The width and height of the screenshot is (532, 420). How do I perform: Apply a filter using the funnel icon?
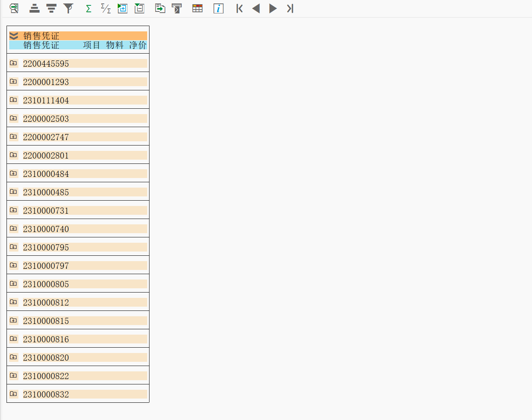pos(68,8)
